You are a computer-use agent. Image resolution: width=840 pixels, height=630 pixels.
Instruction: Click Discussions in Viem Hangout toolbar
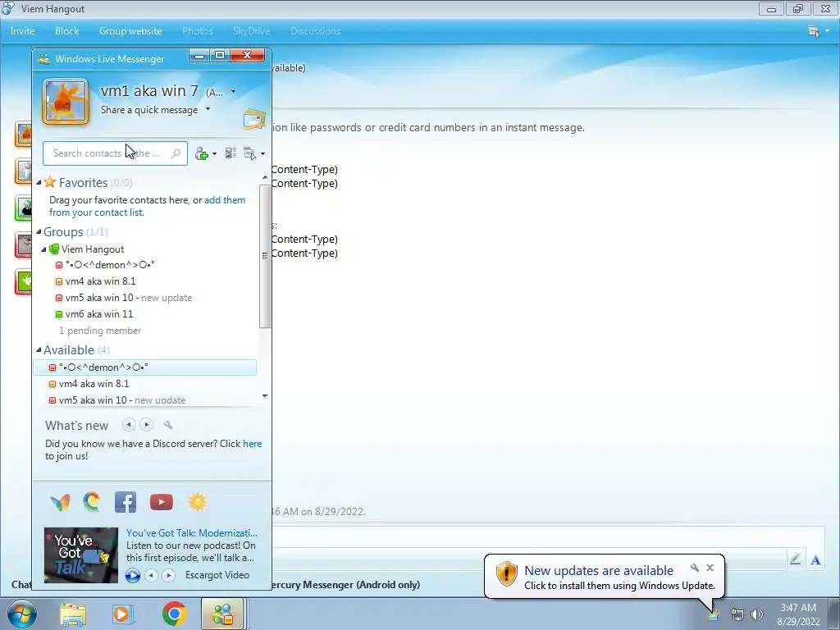tap(316, 31)
